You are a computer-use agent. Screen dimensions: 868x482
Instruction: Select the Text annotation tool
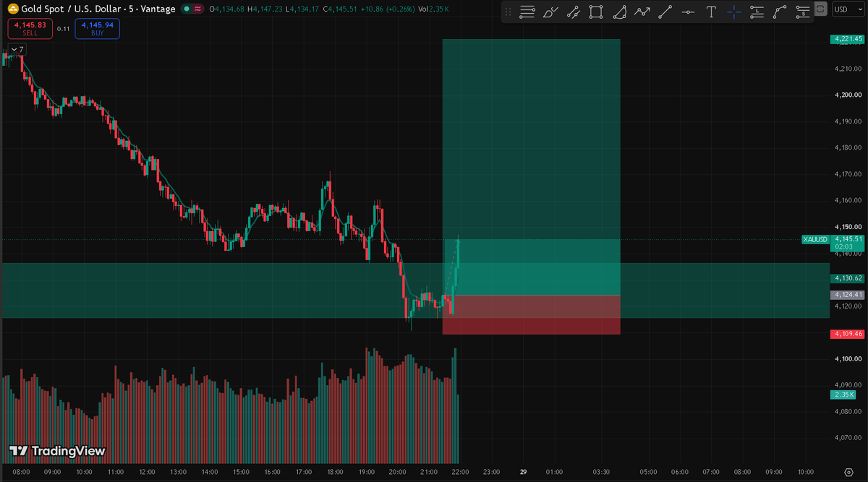tap(711, 12)
